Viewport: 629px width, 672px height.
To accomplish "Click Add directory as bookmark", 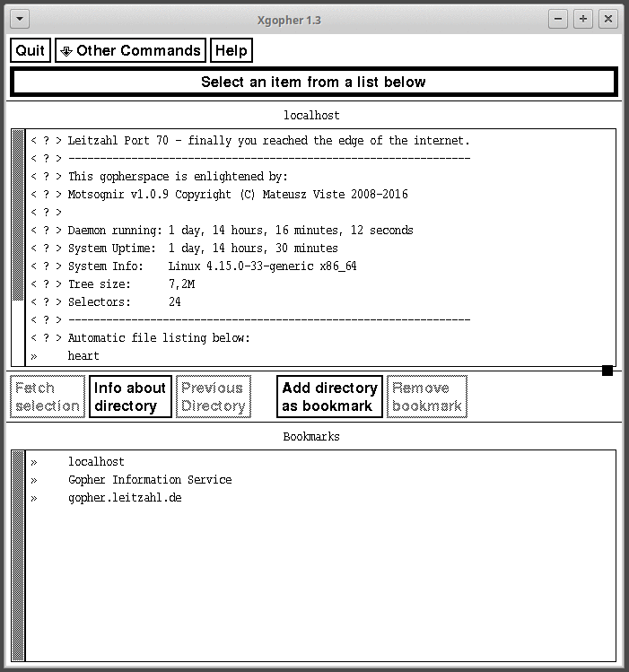I will 329,397.
